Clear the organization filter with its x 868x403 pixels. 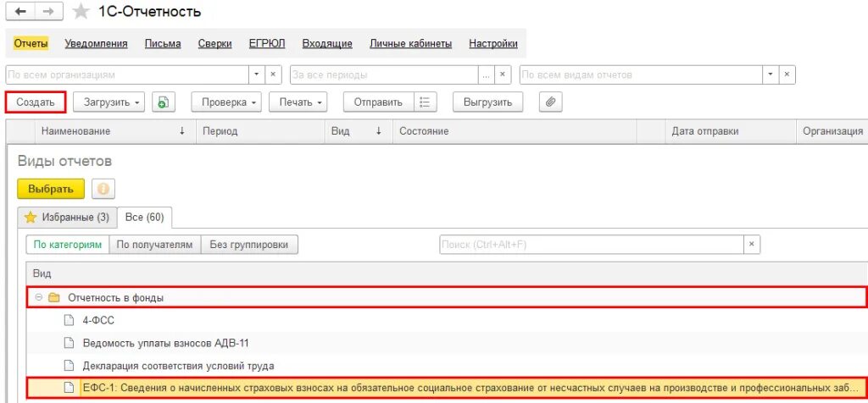272,75
